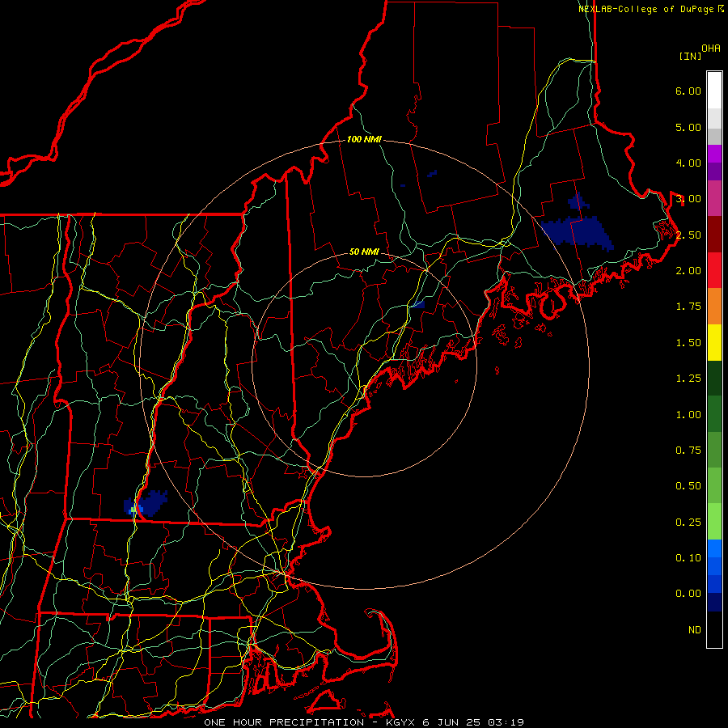728x728 pixels.
Task: Click the 4.00 legend value
Action: [688, 163]
